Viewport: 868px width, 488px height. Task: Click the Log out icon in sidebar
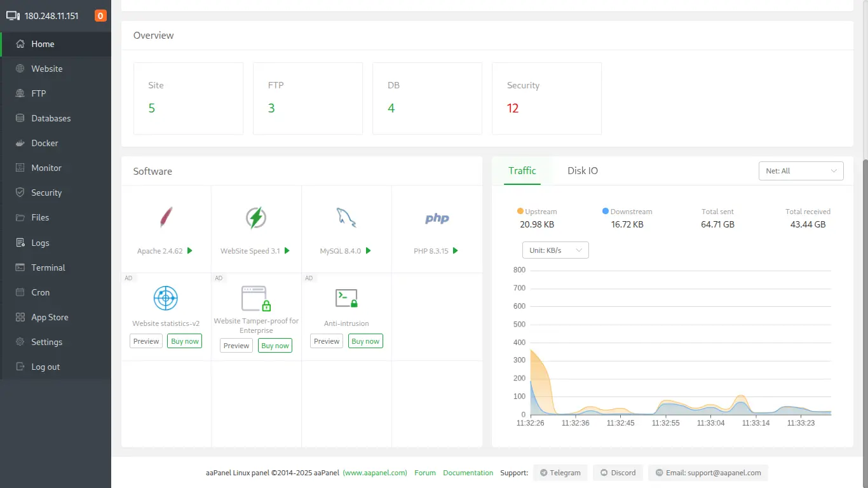20,367
